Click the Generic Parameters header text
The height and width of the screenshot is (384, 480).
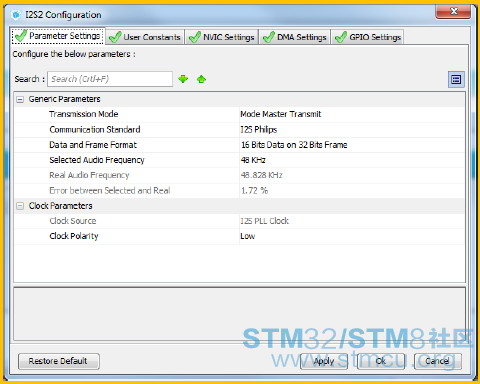click(64, 99)
